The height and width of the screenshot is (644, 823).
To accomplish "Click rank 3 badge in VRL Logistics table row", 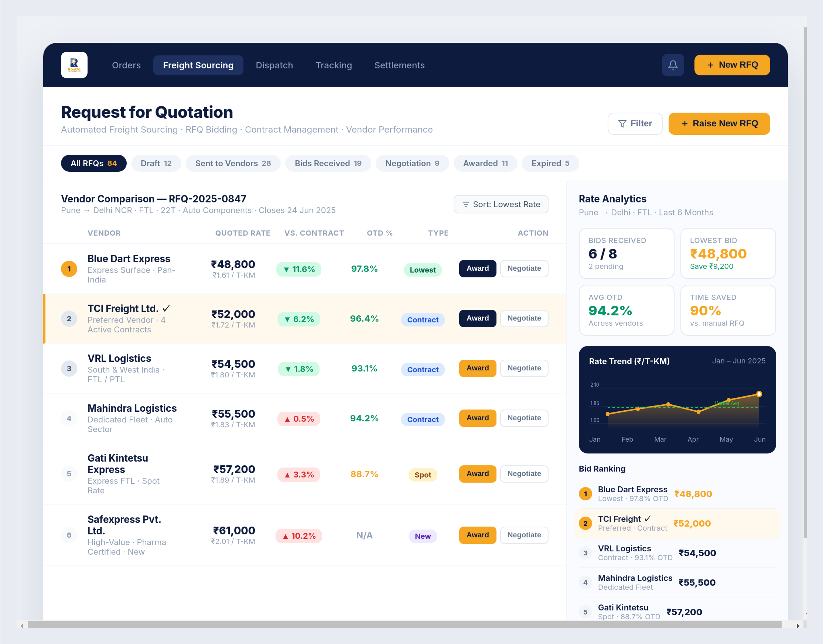I will pyautogui.click(x=69, y=369).
